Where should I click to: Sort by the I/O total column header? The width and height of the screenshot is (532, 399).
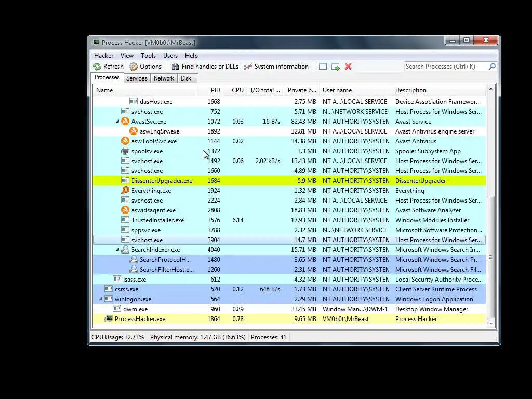click(265, 90)
